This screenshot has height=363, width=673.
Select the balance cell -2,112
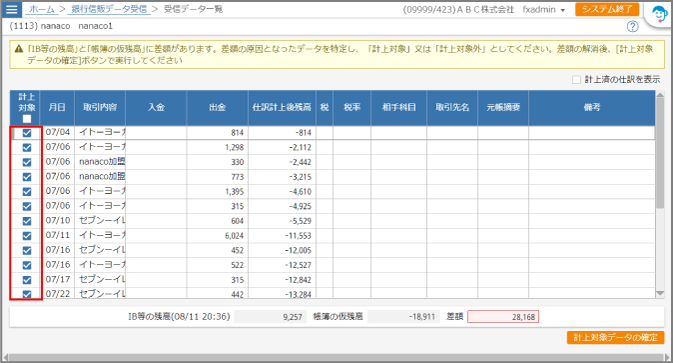(x=282, y=148)
